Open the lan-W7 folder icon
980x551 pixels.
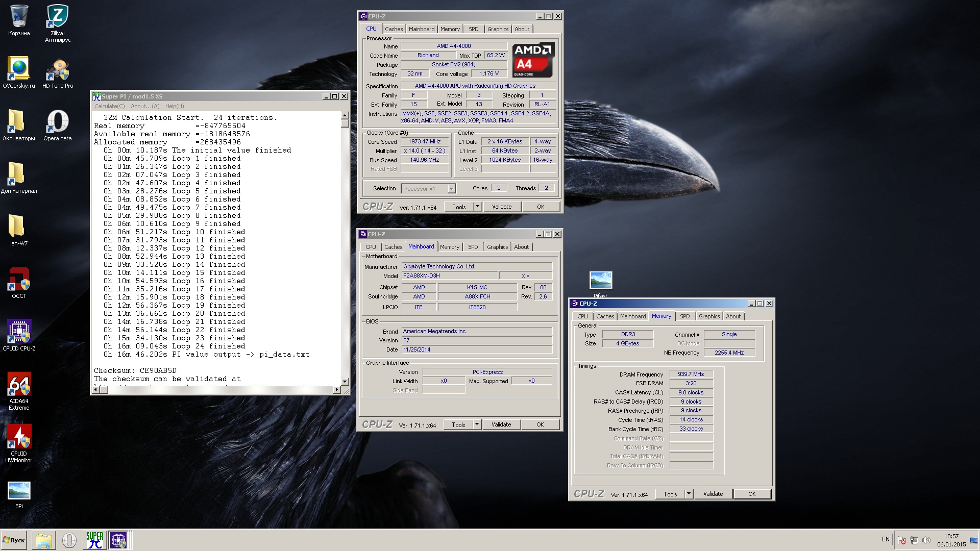19,230
